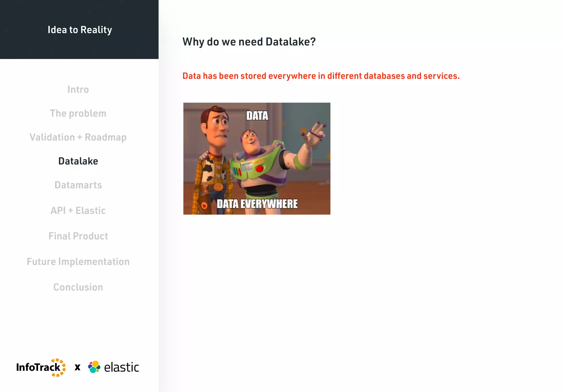The height and width of the screenshot is (392, 563).
Task: Click the Idea to Reality title
Action: point(80,30)
